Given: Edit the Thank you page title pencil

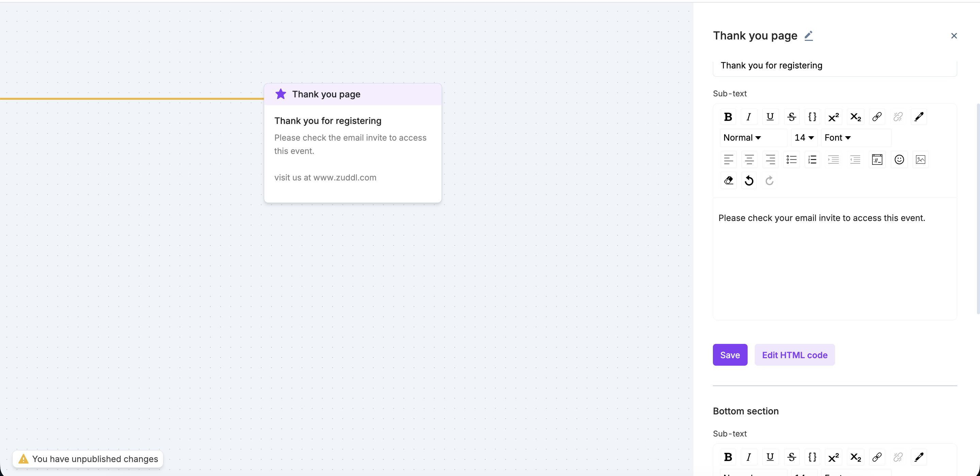Looking at the screenshot, I should tap(808, 36).
